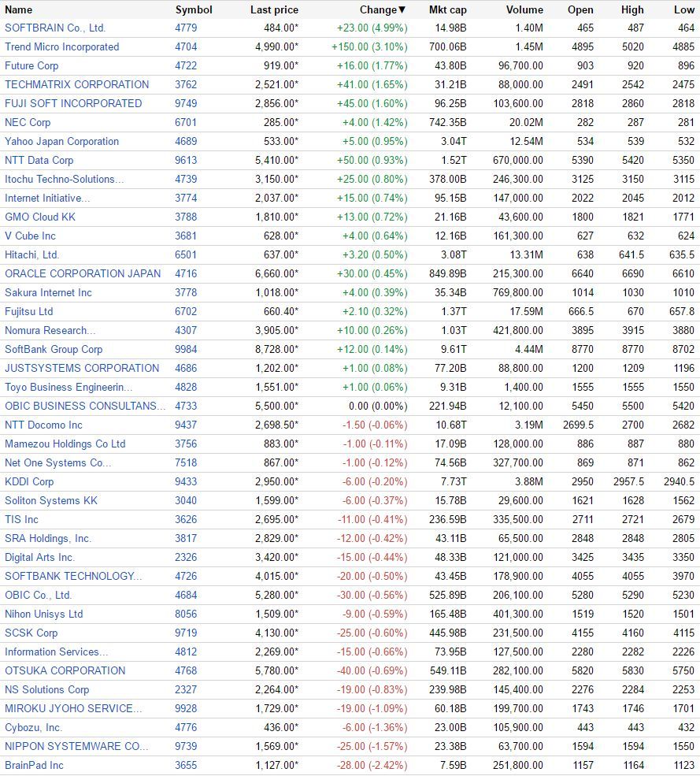
Task: Open Future Corp company link
Action: click(31, 66)
